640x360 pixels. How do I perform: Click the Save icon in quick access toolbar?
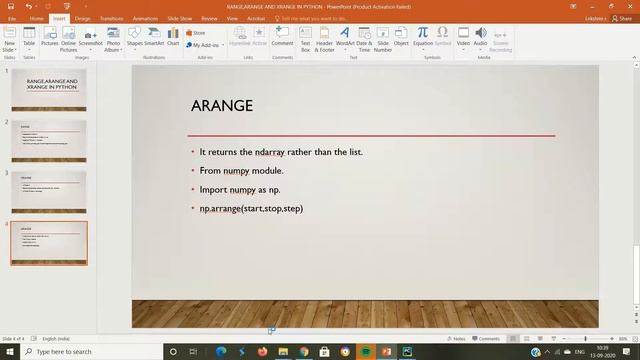coord(11,7)
